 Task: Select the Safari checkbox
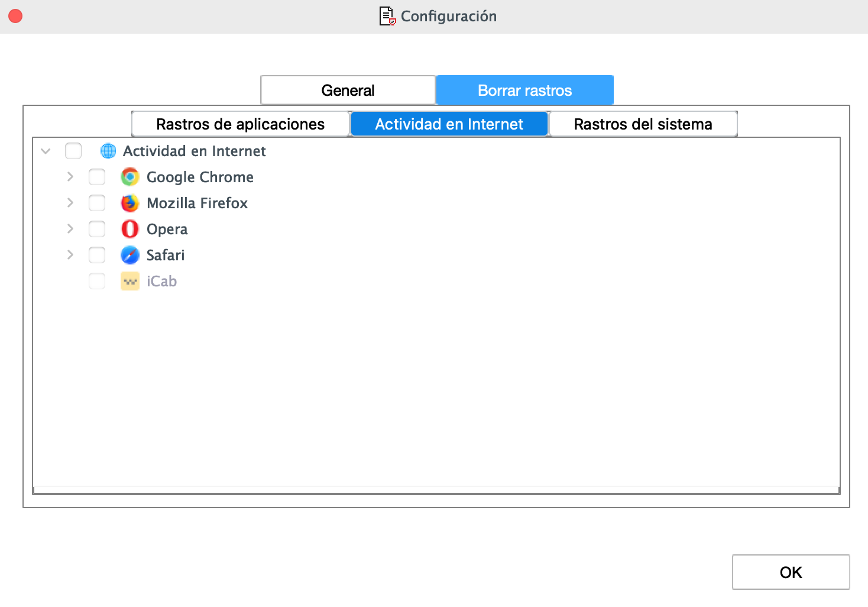pyautogui.click(x=97, y=255)
